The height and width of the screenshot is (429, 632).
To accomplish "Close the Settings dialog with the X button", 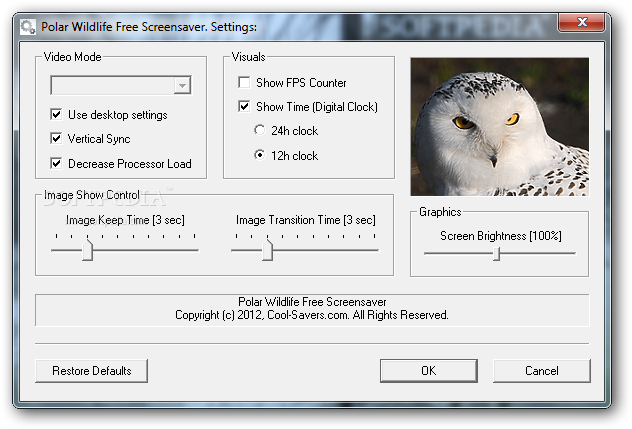I will click(581, 22).
